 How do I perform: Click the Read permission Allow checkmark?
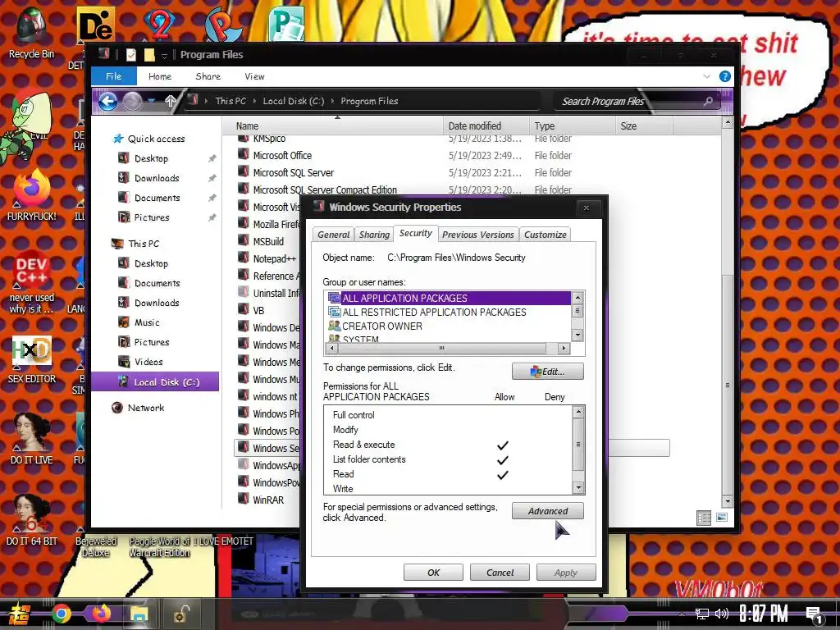click(x=503, y=475)
